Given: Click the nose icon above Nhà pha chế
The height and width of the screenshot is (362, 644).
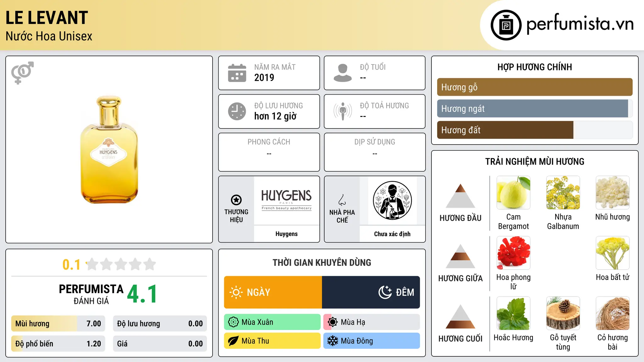Looking at the screenshot, I should point(342,200).
